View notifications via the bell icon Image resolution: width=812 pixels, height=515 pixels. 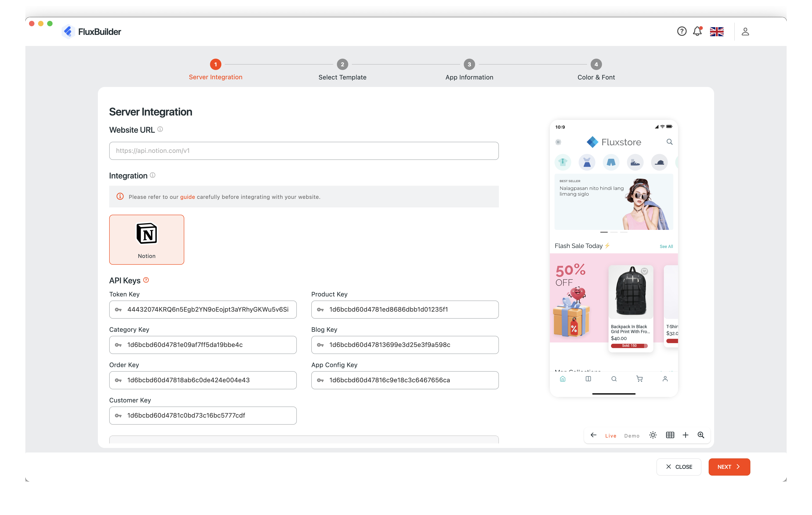coord(697,31)
